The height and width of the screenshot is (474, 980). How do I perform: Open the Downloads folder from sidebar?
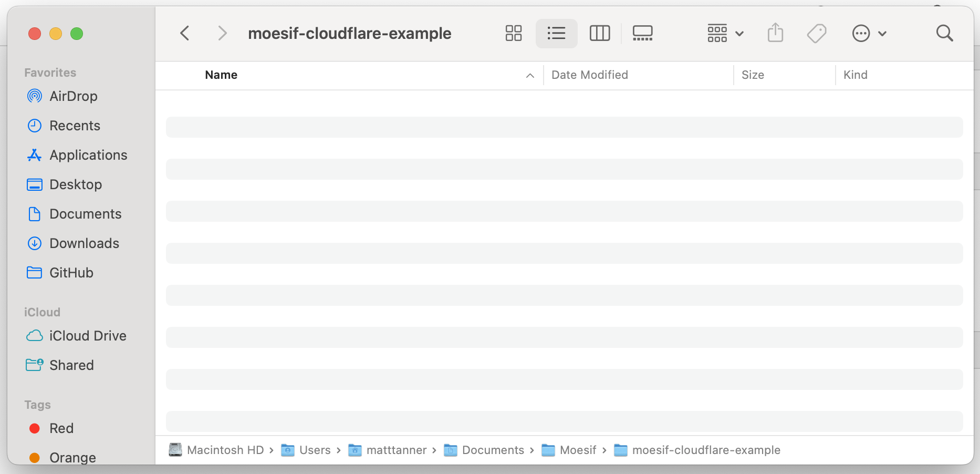(x=84, y=243)
